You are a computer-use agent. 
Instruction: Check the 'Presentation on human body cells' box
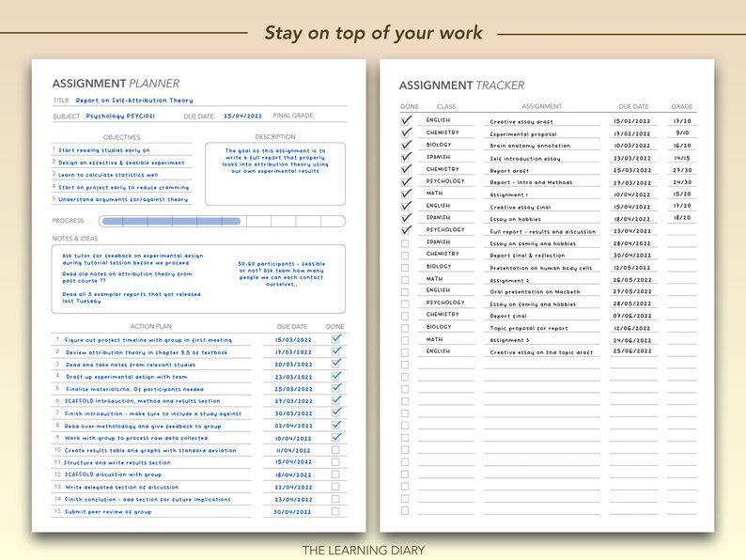pos(405,268)
